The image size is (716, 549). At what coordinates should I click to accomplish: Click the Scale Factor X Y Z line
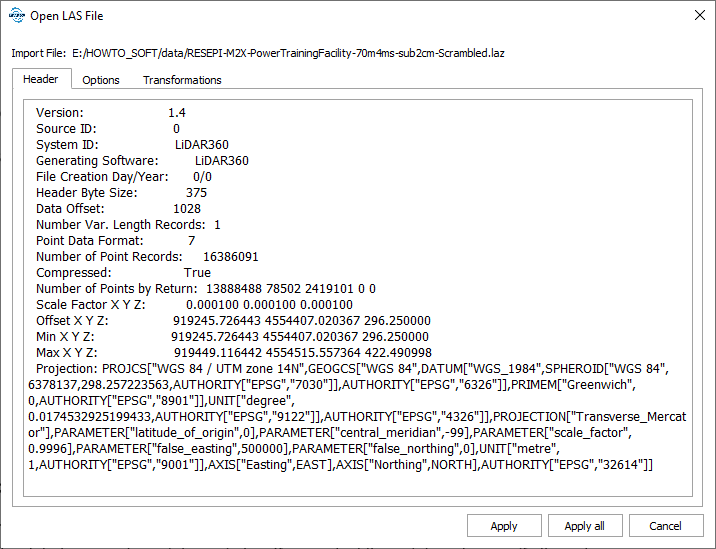(194, 305)
